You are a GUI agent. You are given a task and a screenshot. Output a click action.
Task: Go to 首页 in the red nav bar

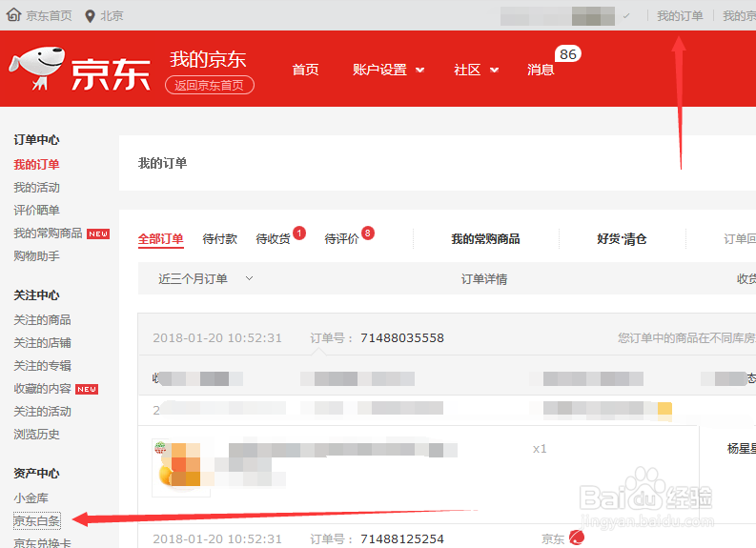coord(305,70)
